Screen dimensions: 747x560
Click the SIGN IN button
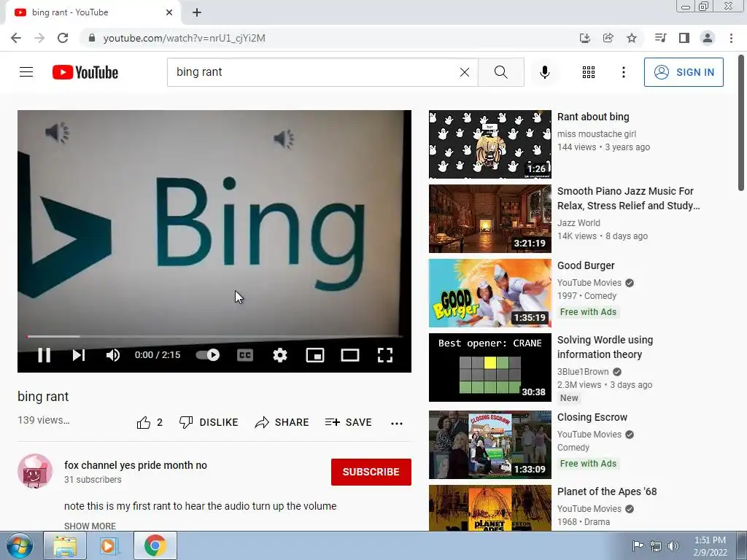(x=684, y=72)
